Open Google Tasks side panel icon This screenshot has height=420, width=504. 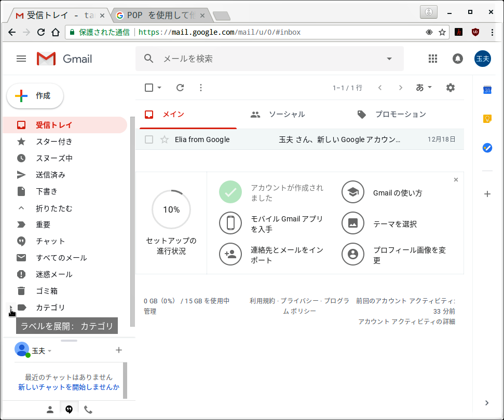[487, 148]
